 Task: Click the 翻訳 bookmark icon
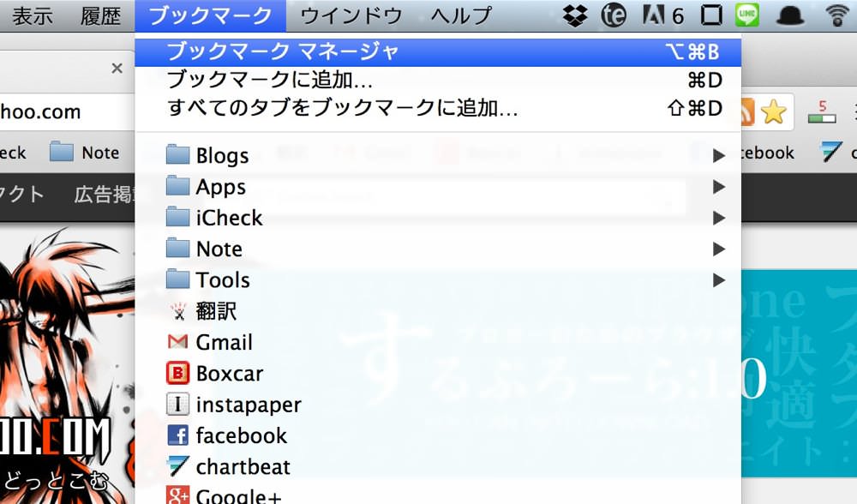pos(177,311)
